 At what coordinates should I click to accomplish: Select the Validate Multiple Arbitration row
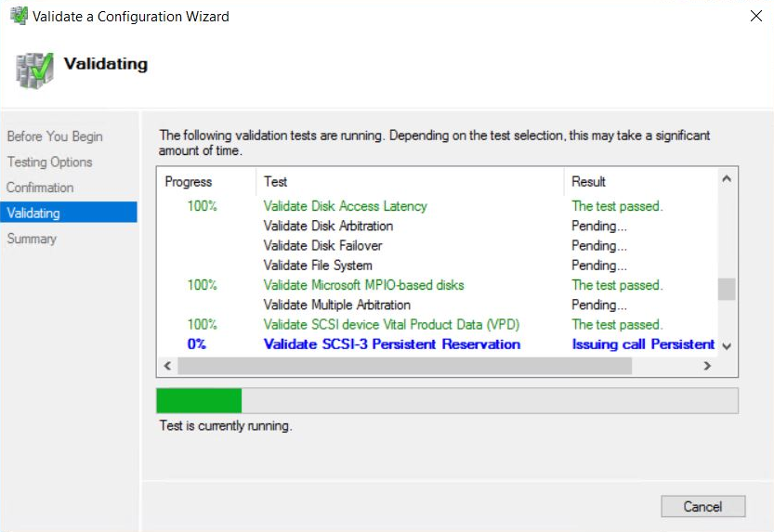click(x=437, y=305)
